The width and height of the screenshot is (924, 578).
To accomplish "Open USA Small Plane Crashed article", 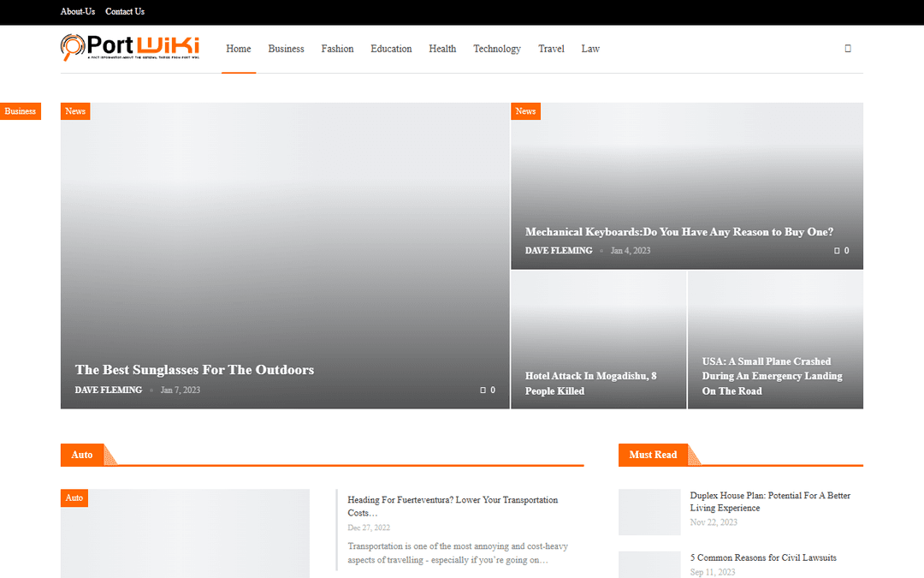I will (772, 376).
